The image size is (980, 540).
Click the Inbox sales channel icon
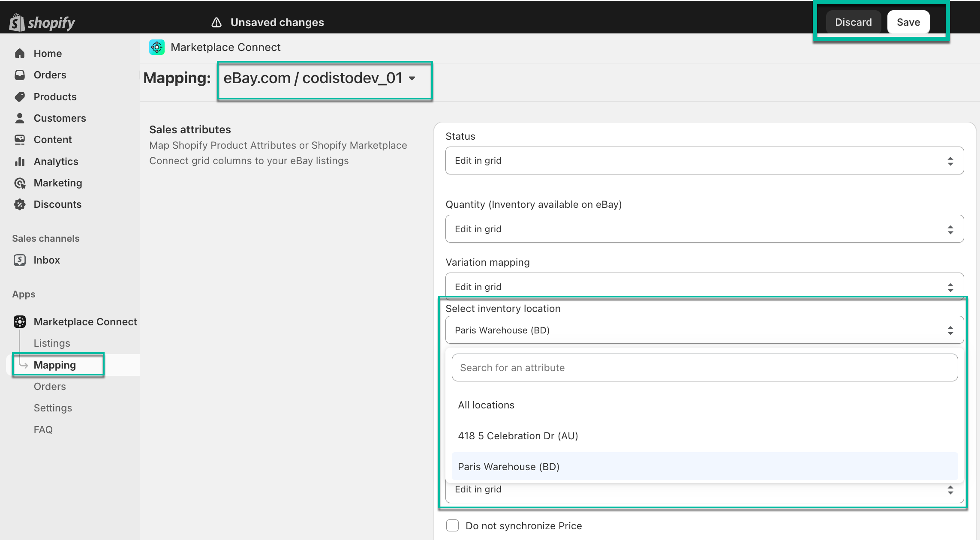coord(20,260)
